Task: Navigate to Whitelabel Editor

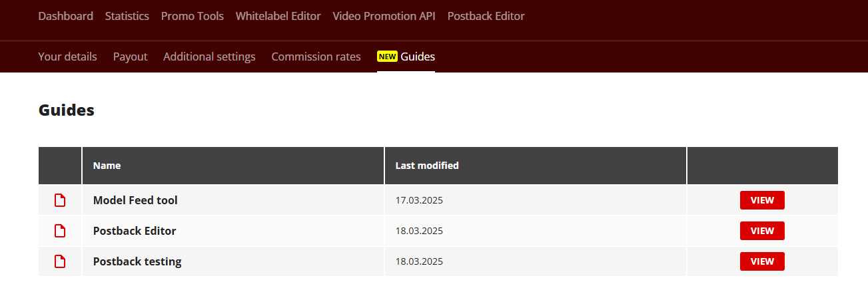Action: tap(278, 16)
